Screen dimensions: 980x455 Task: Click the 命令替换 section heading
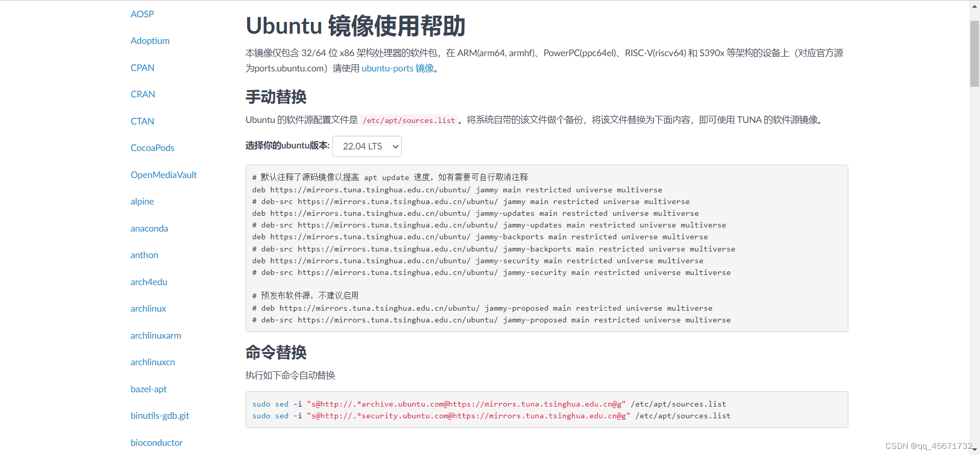point(276,352)
